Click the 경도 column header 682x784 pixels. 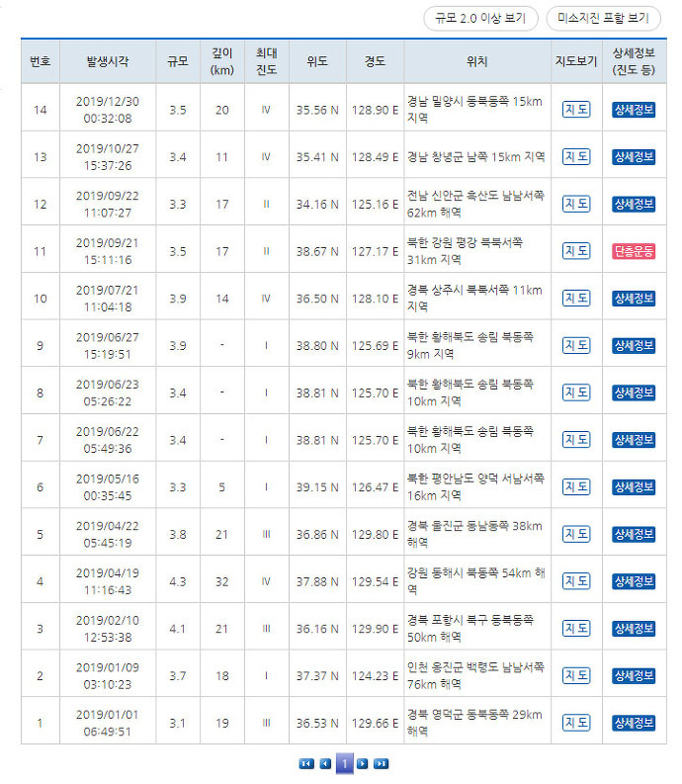(x=375, y=61)
